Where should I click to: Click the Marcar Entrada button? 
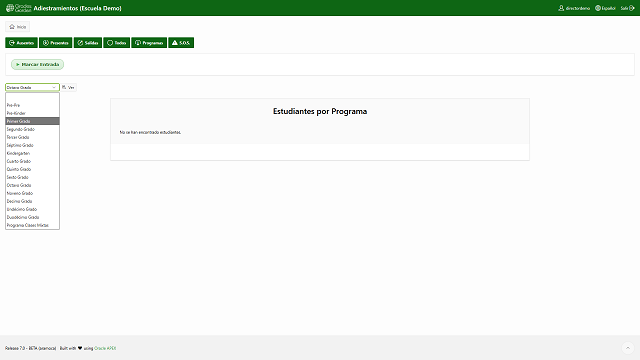tap(38, 64)
